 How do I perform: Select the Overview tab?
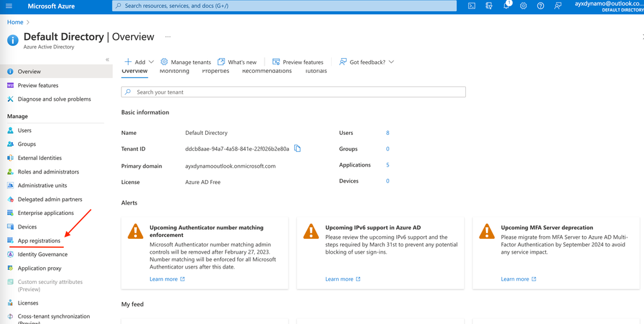[x=135, y=71]
